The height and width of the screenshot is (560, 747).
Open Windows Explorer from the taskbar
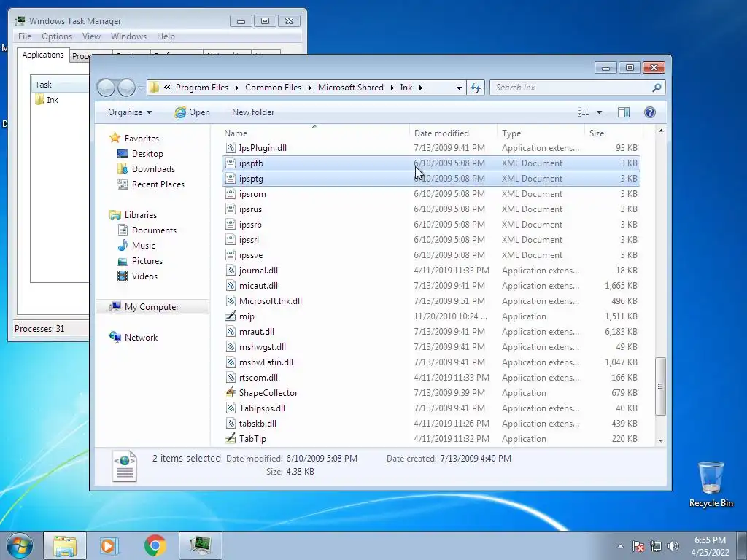65,545
